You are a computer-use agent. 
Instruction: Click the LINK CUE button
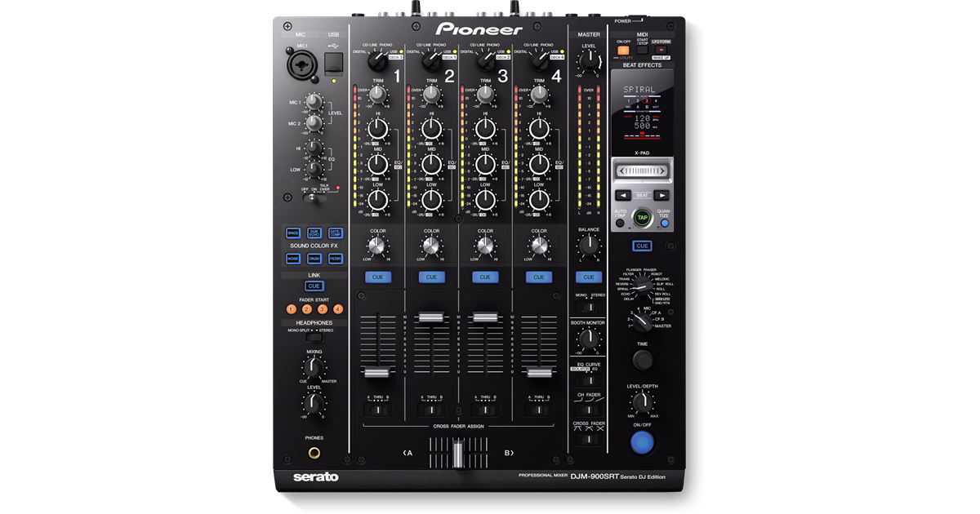pyautogui.click(x=314, y=286)
